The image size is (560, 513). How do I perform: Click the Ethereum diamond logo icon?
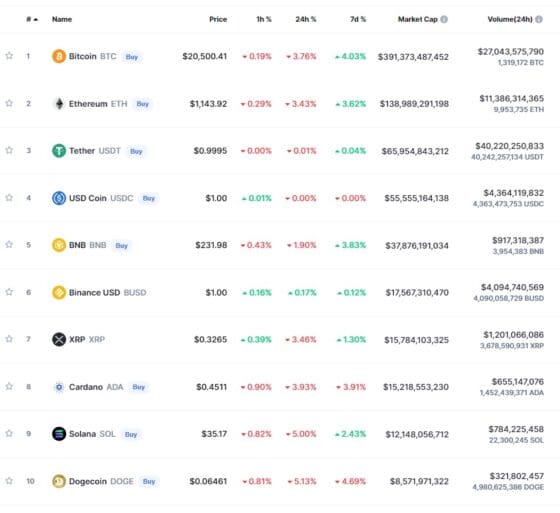tap(59, 104)
